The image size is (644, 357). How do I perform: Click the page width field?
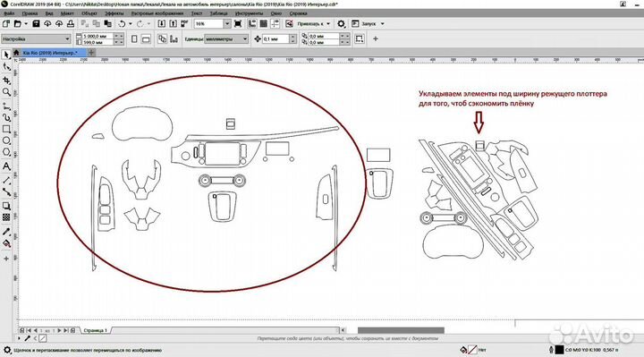point(98,36)
